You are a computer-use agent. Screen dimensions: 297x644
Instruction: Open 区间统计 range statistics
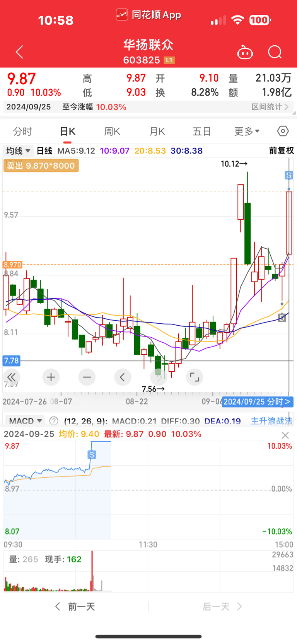point(270,107)
